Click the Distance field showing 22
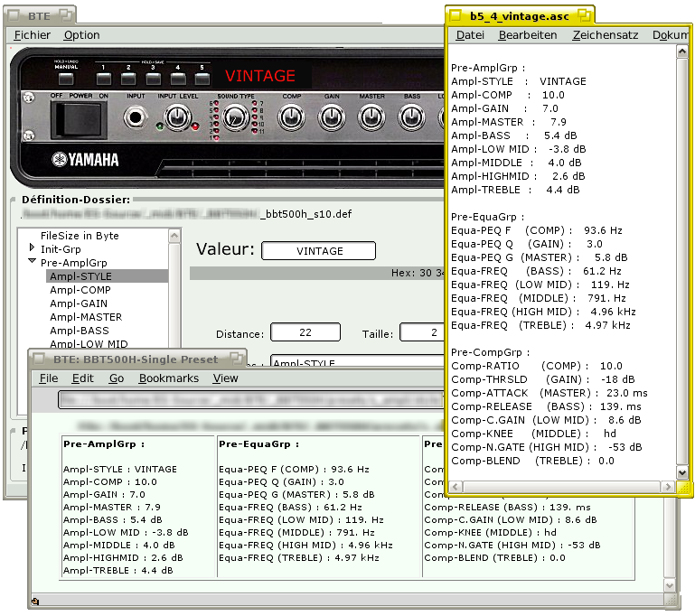Image resolution: width=695 pixels, height=616 pixels. point(305,332)
